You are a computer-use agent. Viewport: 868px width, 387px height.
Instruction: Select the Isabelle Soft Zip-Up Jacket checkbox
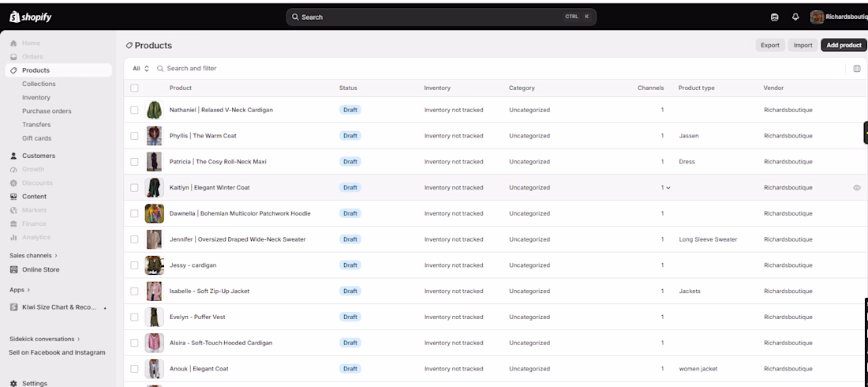pos(134,291)
